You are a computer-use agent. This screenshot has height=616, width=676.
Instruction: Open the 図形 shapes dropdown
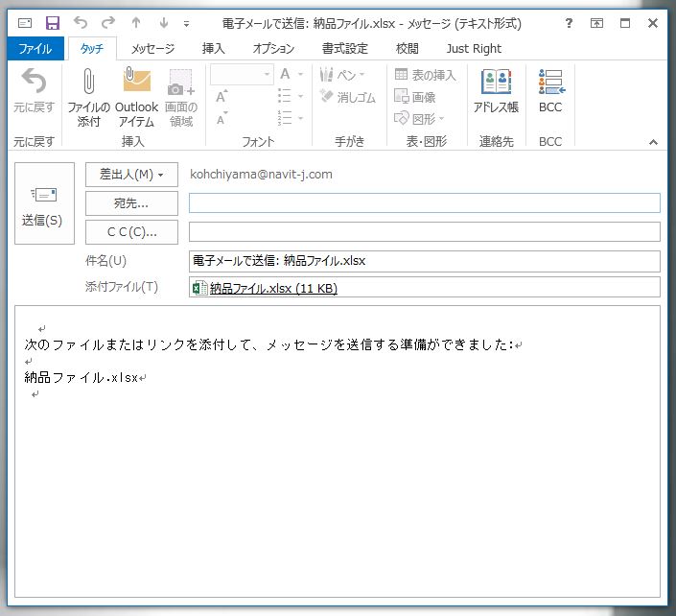coord(419,118)
